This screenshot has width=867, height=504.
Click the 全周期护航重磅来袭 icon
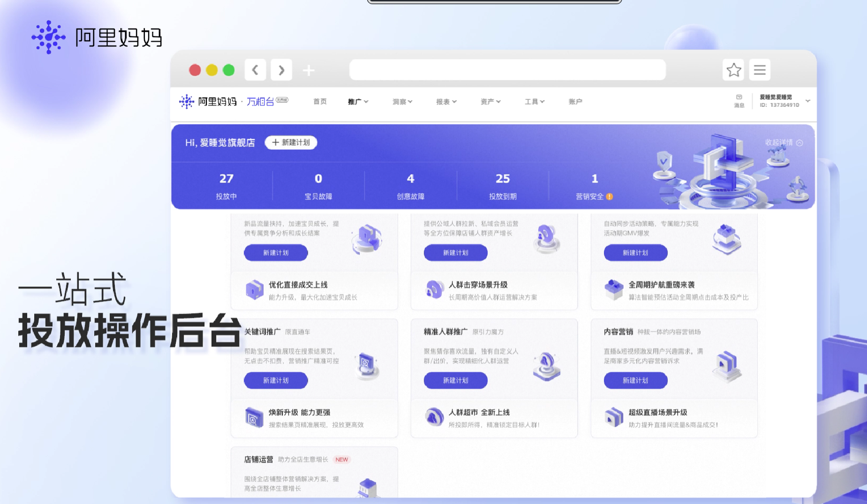tap(614, 290)
